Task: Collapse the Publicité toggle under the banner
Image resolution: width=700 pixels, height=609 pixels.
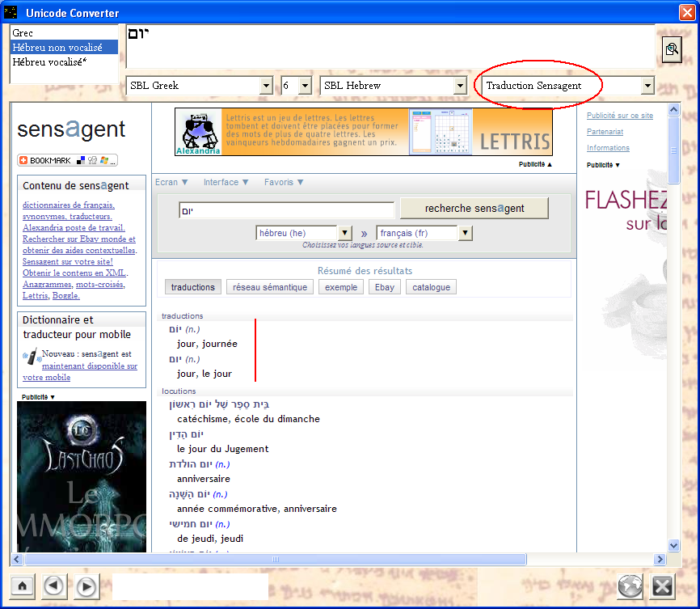Action: [x=535, y=164]
